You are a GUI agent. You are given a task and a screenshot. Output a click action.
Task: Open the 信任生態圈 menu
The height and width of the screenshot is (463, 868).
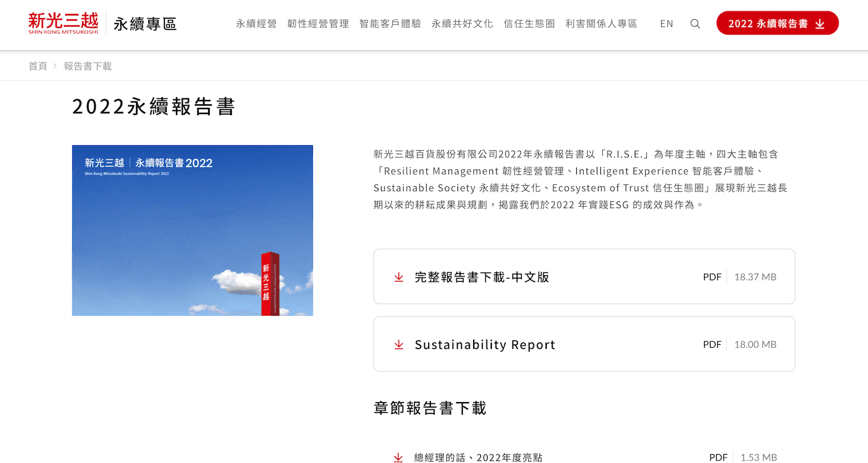tap(529, 24)
